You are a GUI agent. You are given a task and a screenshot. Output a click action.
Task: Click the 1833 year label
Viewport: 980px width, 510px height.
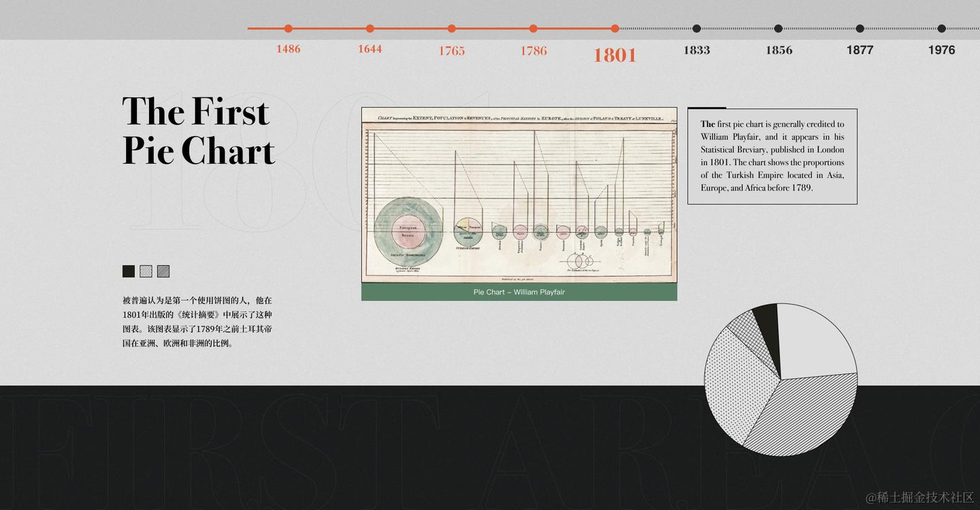pyautogui.click(x=697, y=50)
